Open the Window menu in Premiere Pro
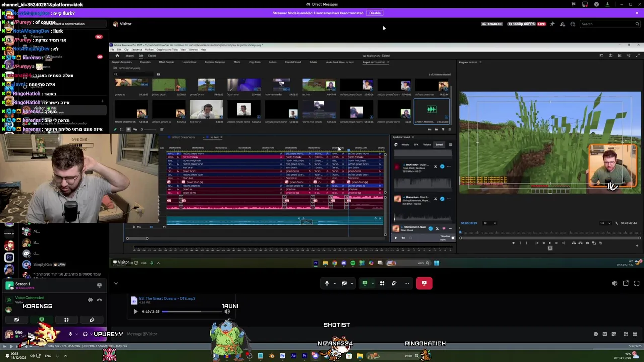The height and width of the screenshot is (362, 644). (193, 50)
